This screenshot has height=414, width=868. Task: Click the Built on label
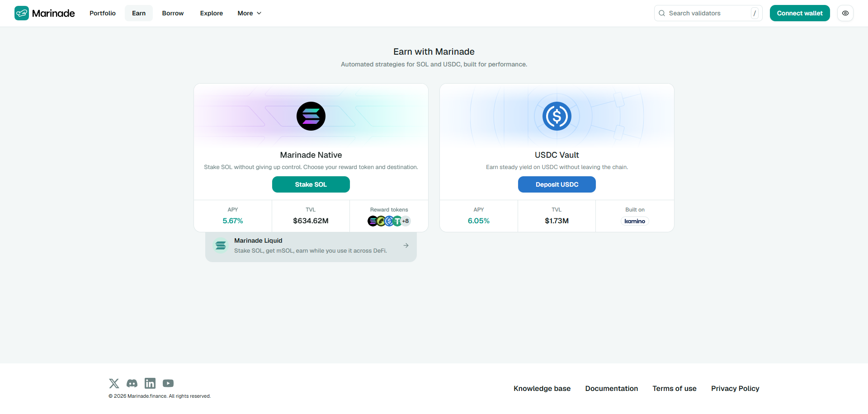[x=635, y=210]
